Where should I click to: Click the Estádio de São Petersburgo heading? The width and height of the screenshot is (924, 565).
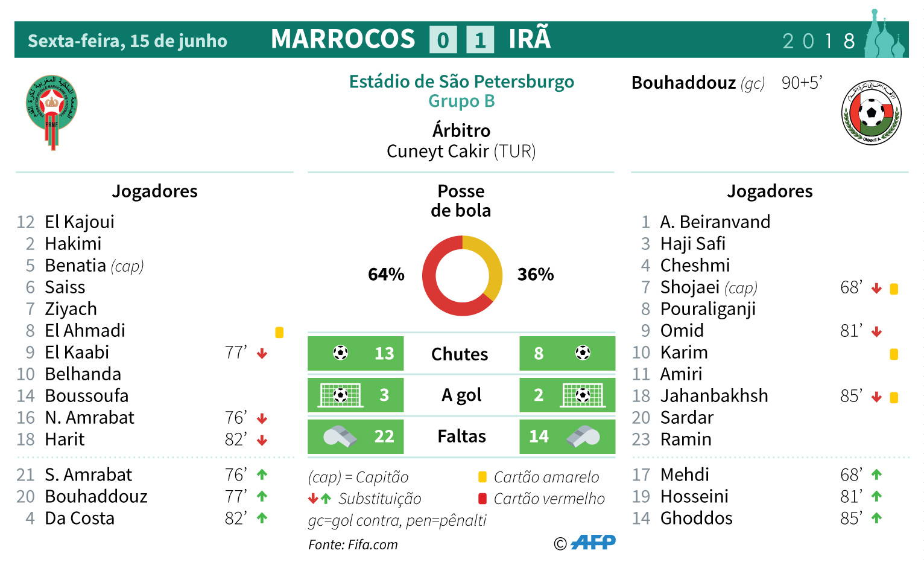pos(461,81)
